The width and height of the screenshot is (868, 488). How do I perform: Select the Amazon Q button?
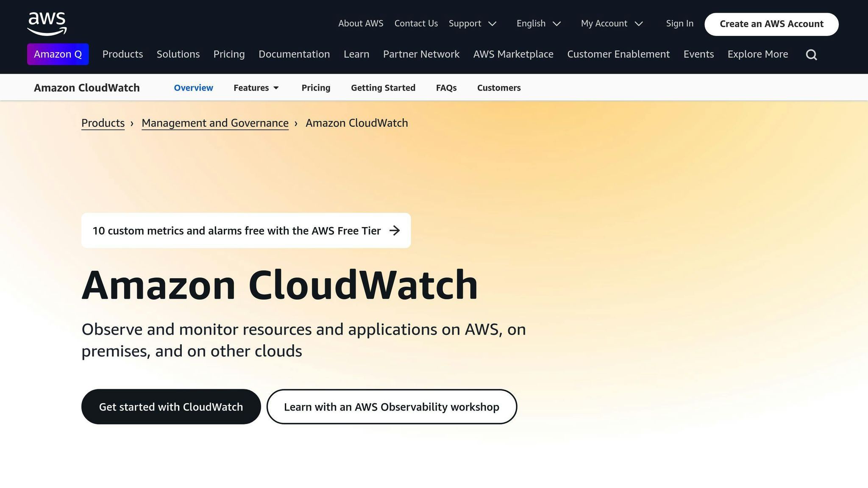pyautogui.click(x=58, y=54)
